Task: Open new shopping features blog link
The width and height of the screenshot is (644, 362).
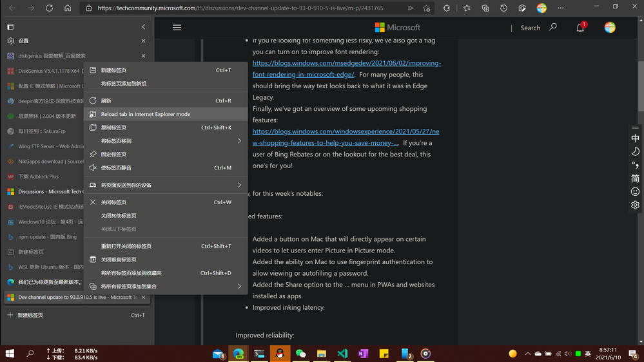Action: (346, 137)
